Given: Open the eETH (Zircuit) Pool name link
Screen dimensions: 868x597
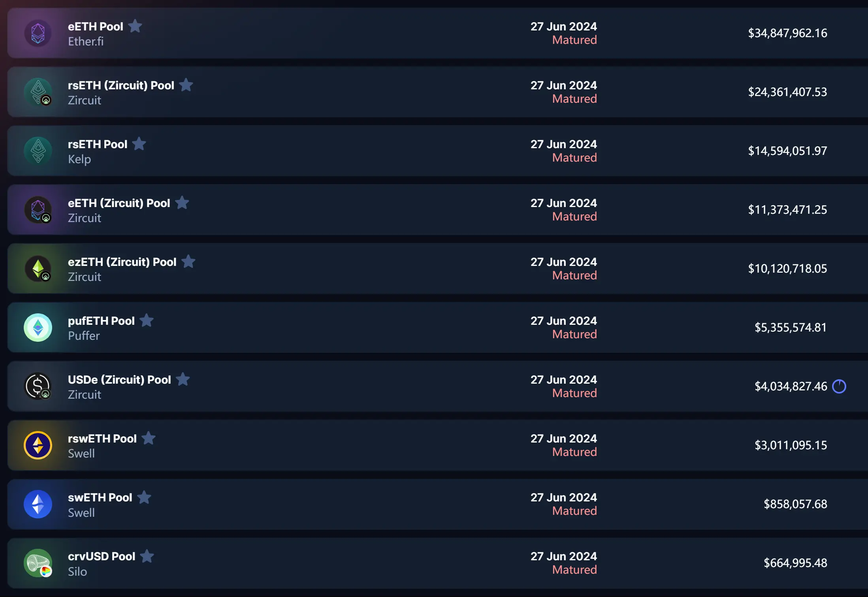Looking at the screenshot, I should coord(119,203).
